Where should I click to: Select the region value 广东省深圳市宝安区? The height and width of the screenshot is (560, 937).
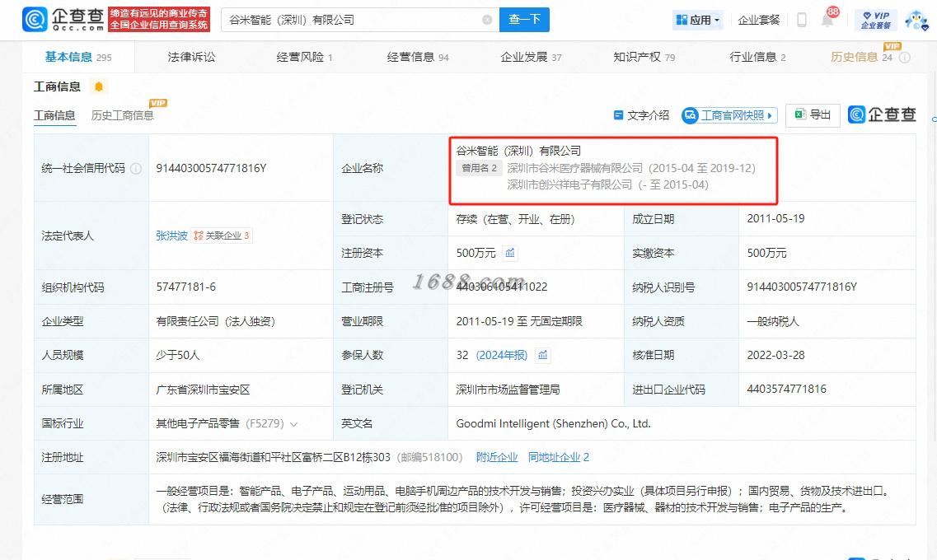pyautogui.click(x=203, y=390)
